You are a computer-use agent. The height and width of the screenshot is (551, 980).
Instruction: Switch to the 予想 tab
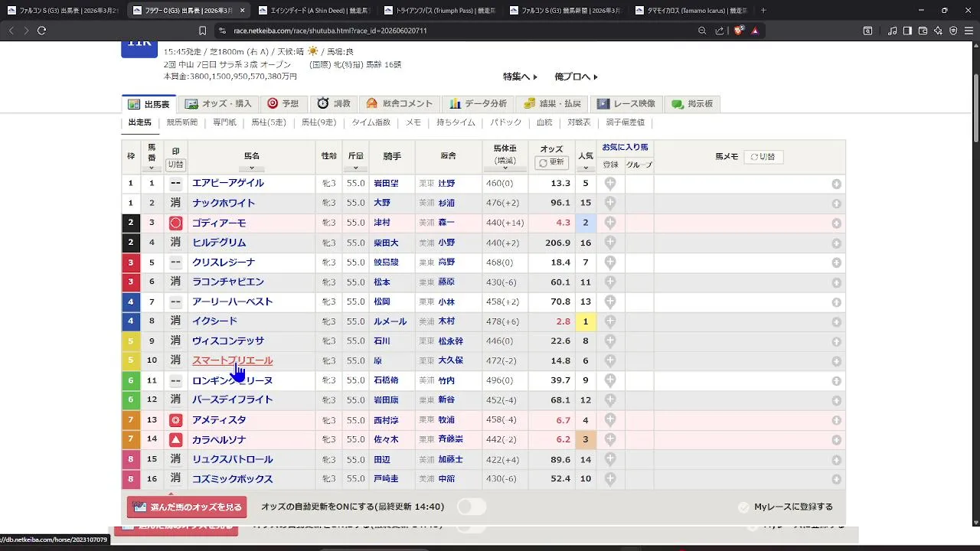(x=283, y=103)
